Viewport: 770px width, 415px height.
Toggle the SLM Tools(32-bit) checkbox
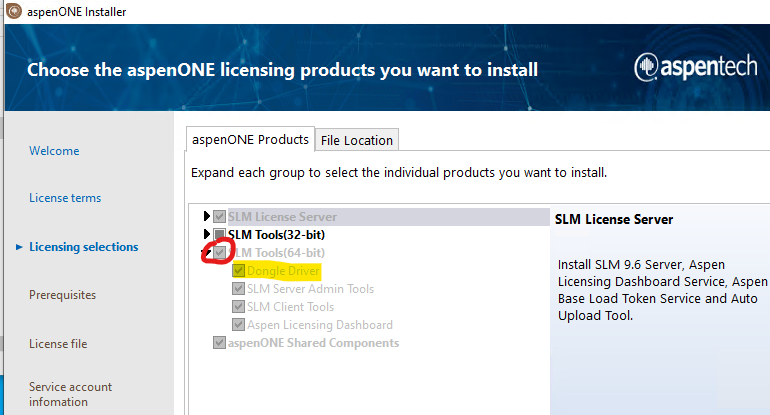(x=220, y=234)
